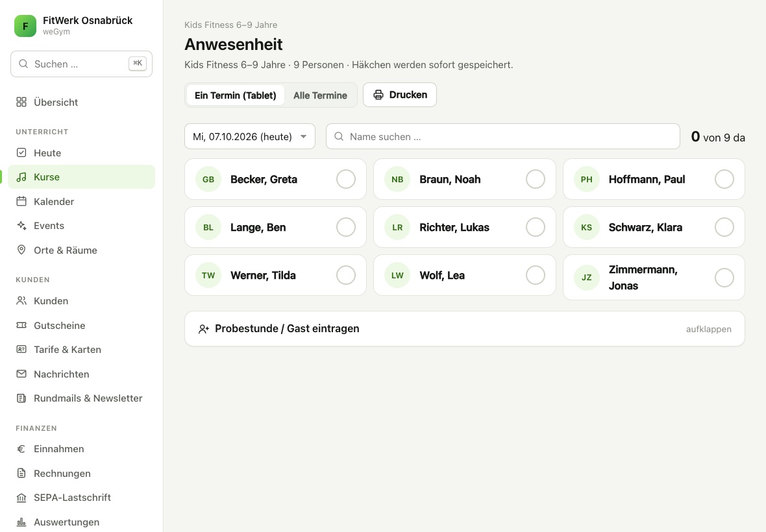Mark Becker, Greta as present
Image resolution: width=766 pixels, height=532 pixels.
click(x=346, y=179)
